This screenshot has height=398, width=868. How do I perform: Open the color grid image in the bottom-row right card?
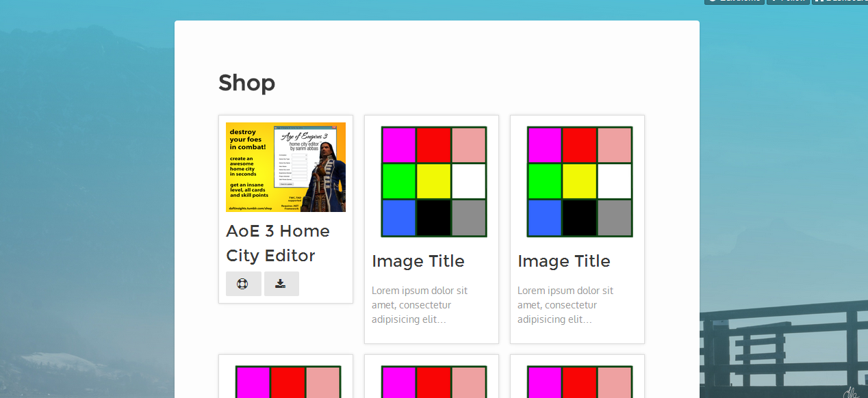pyautogui.click(x=580, y=382)
